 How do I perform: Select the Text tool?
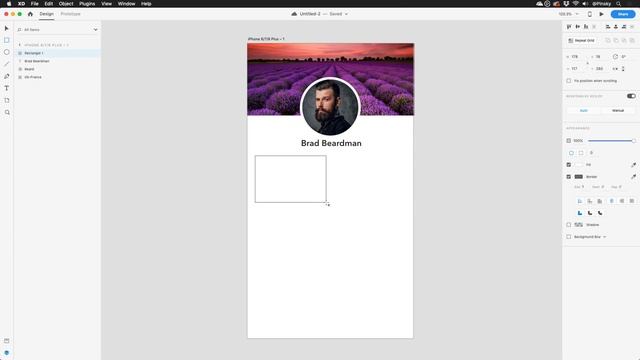coord(7,88)
